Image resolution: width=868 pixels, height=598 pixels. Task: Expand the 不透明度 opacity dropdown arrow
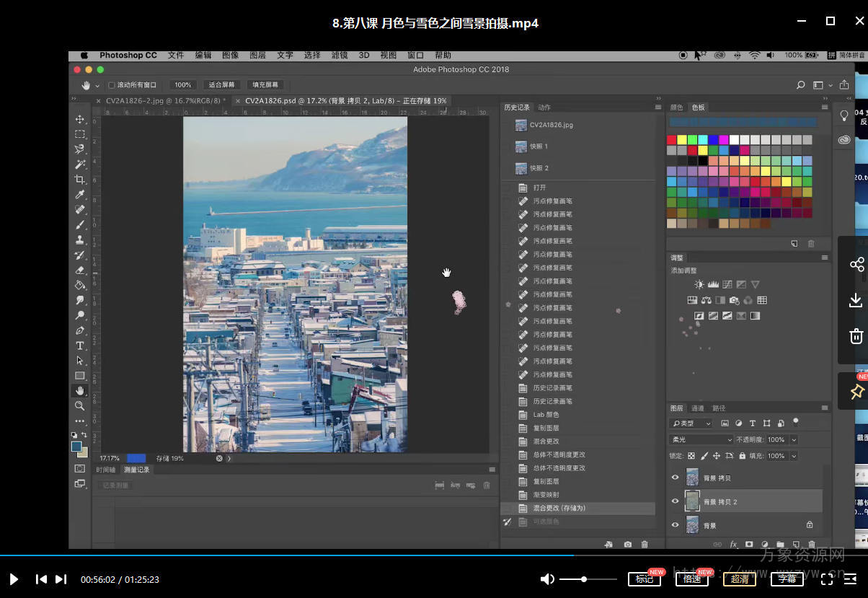click(794, 440)
